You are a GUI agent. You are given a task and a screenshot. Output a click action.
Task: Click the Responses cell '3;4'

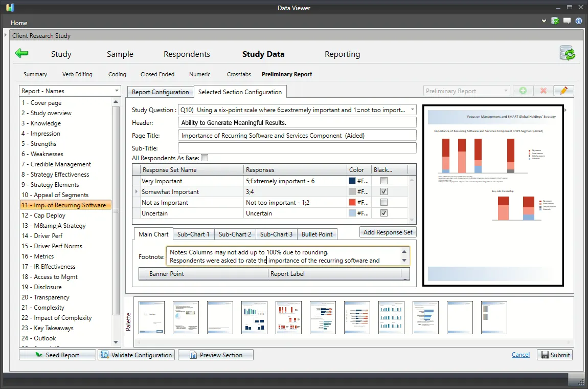click(295, 191)
